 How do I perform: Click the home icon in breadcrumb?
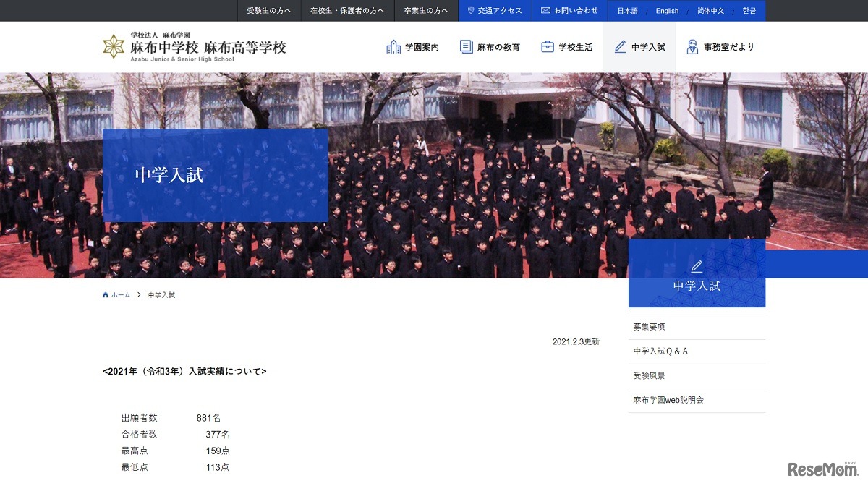pyautogui.click(x=106, y=295)
